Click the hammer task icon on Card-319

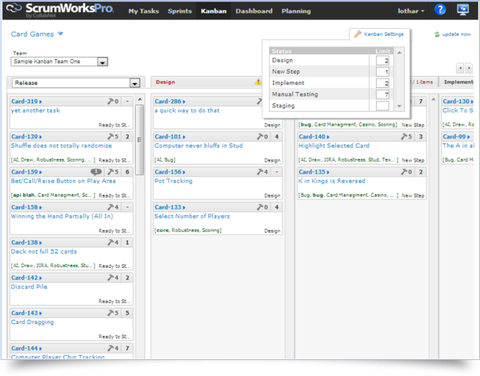[x=111, y=101]
